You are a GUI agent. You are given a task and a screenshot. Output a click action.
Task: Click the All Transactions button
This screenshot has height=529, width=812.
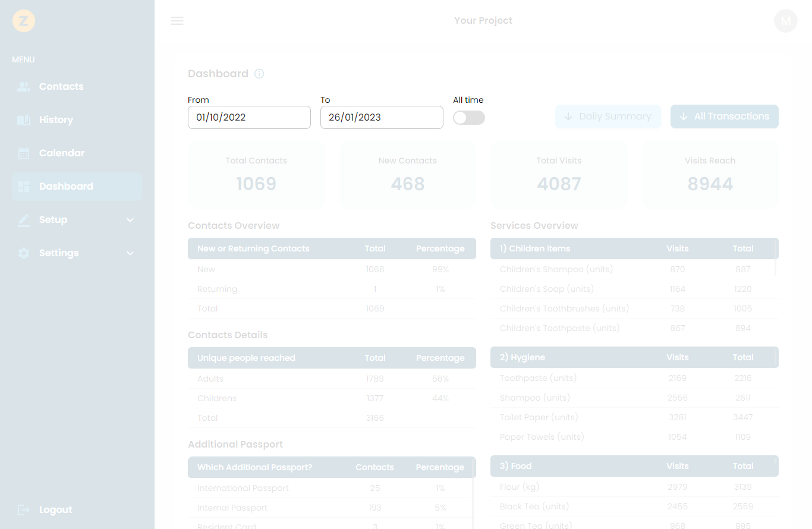tap(725, 116)
